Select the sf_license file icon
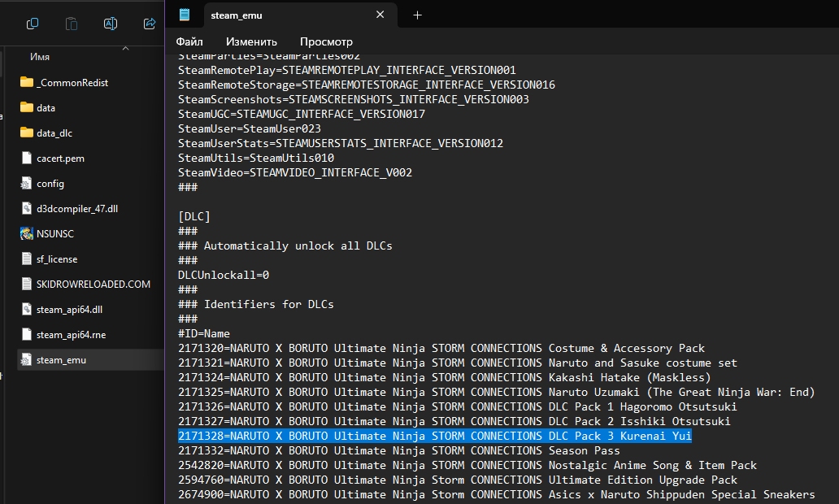 coord(26,259)
